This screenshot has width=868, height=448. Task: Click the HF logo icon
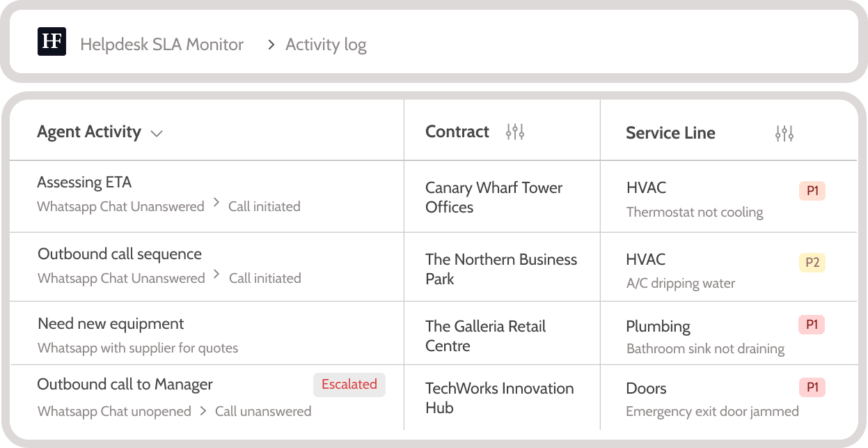[52, 41]
